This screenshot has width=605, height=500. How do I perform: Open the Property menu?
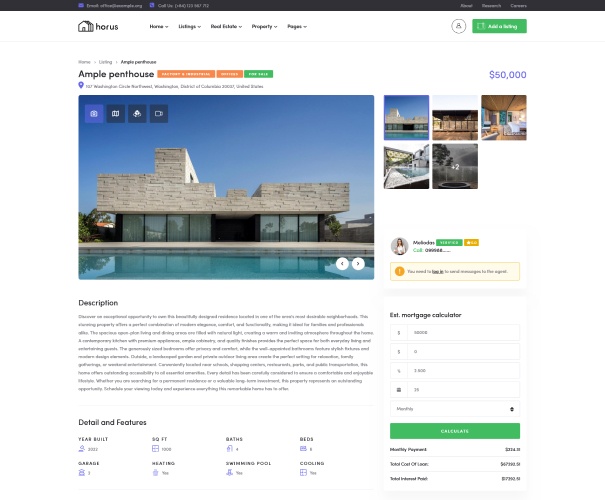point(264,26)
